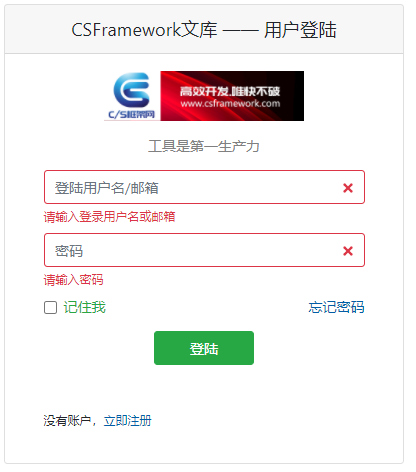Screen dimensions: 416x472
Task: Click the 工具是第一生产力 slogan text
Action: click(x=204, y=146)
